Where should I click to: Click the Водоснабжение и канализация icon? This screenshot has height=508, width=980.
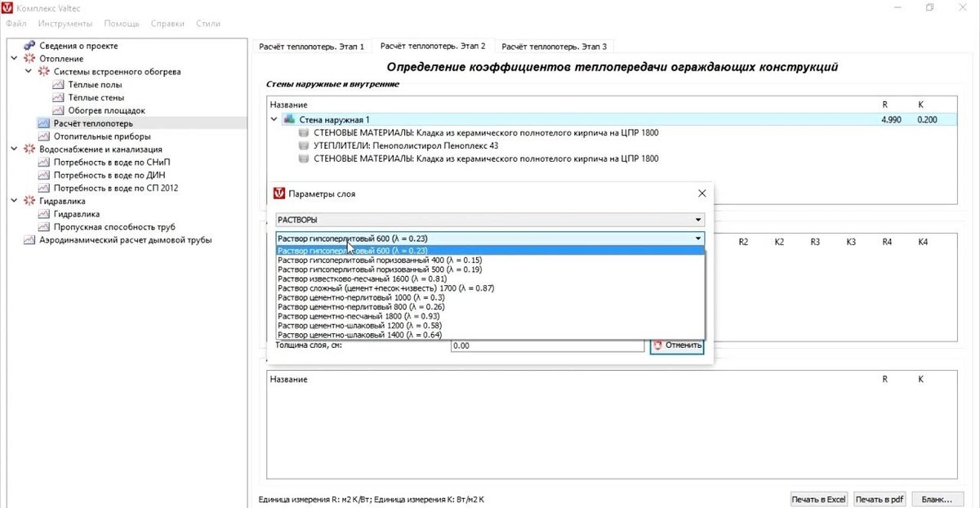tap(29, 149)
